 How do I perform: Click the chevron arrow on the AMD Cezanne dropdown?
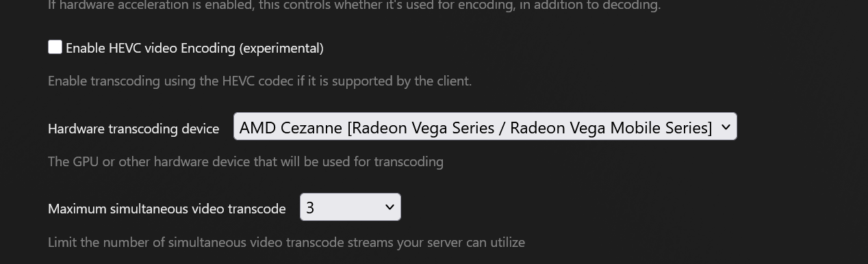(726, 127)
